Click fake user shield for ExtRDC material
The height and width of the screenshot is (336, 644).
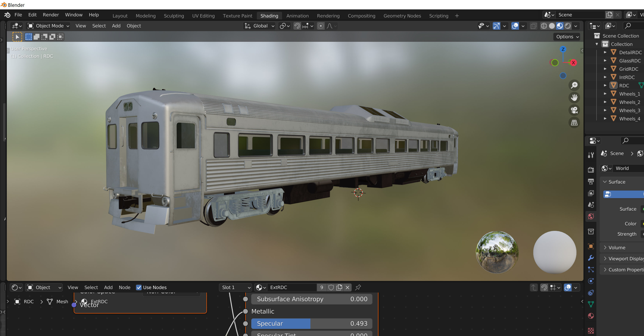[x=331, y=287]
